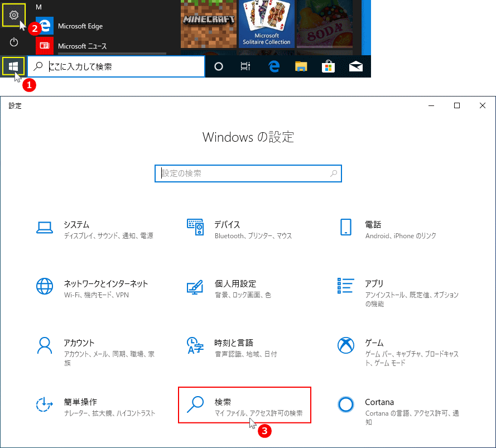Open 時刻と言語 settings icon
Viewport: 496px width, 448px height.
tap(195, 345)
